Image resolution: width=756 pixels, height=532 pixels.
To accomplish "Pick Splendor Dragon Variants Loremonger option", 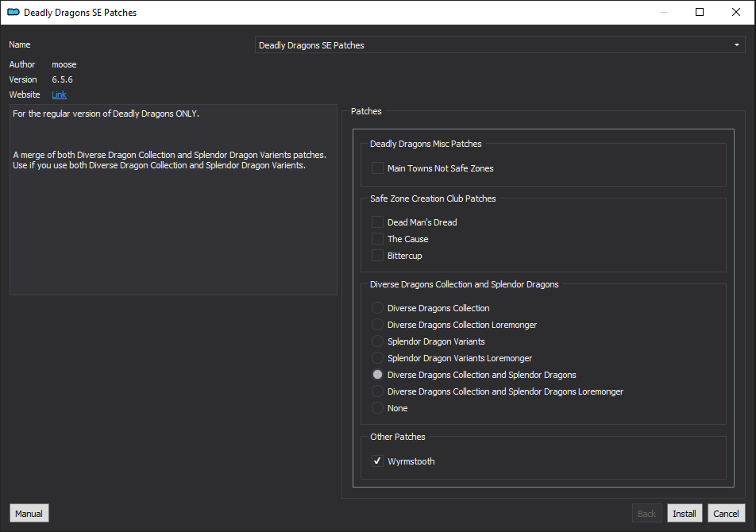I will [377, 358].
